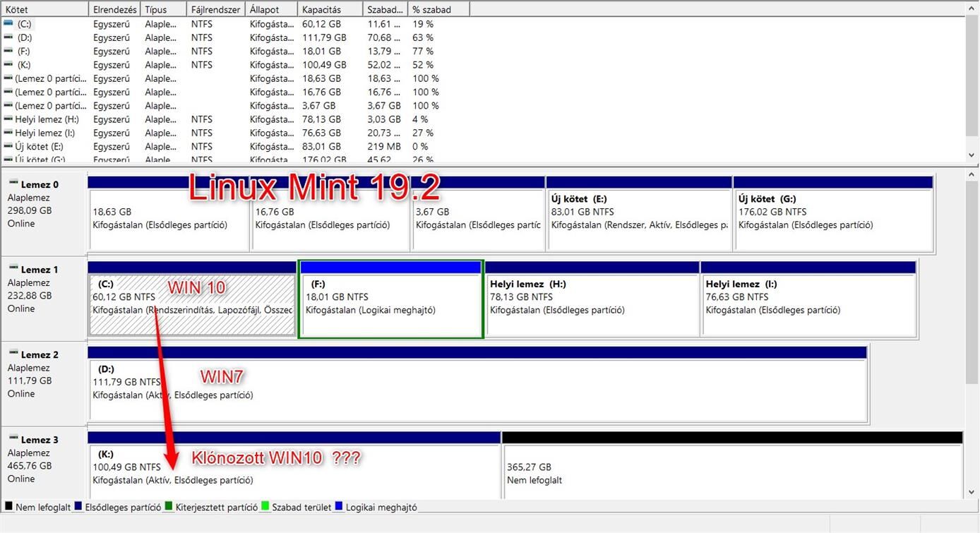Image resolution: width=980 pixels, height=533 pixels.
Task: Click the drive icon of the 3,67 GB Lemez 0 row
Action: (x=8, y=106)
